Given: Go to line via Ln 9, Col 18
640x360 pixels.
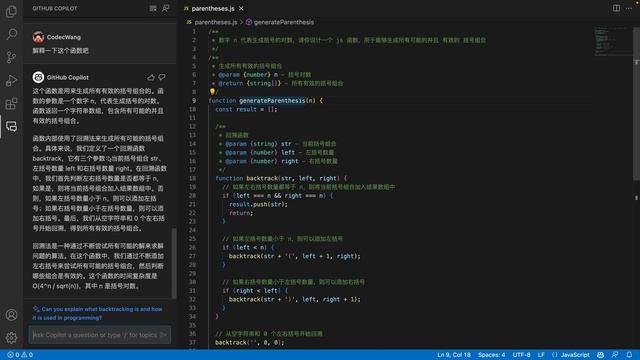Looking at the screenshot, I should tap(454, 355).
